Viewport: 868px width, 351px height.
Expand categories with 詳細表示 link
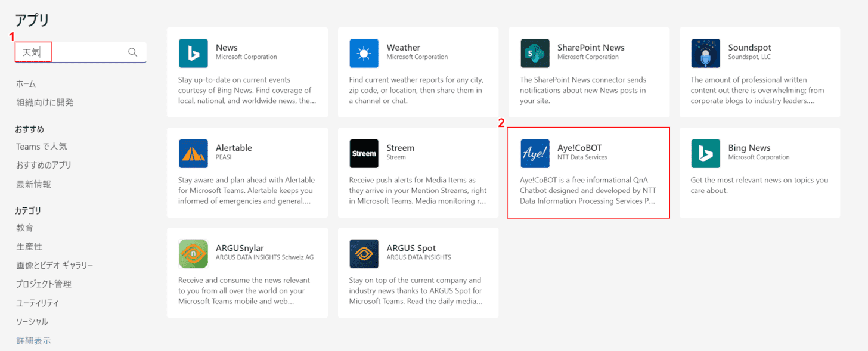click(x=33, y=340)
